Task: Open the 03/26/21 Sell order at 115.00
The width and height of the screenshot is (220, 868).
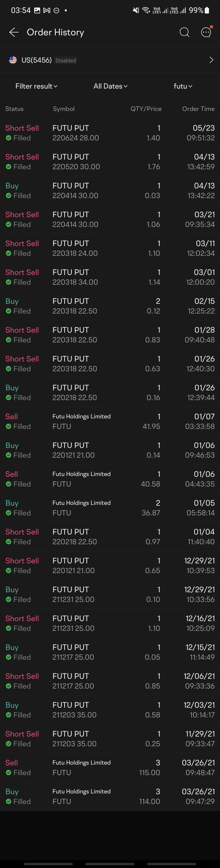Action: (x=110, y=768)
